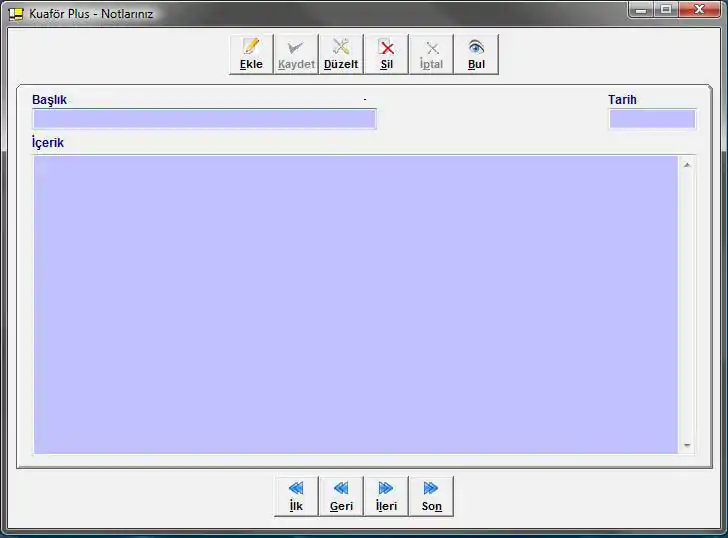728x538 pixels.
Task: Click the İçerik label above the text area
Action: [48, 143]
